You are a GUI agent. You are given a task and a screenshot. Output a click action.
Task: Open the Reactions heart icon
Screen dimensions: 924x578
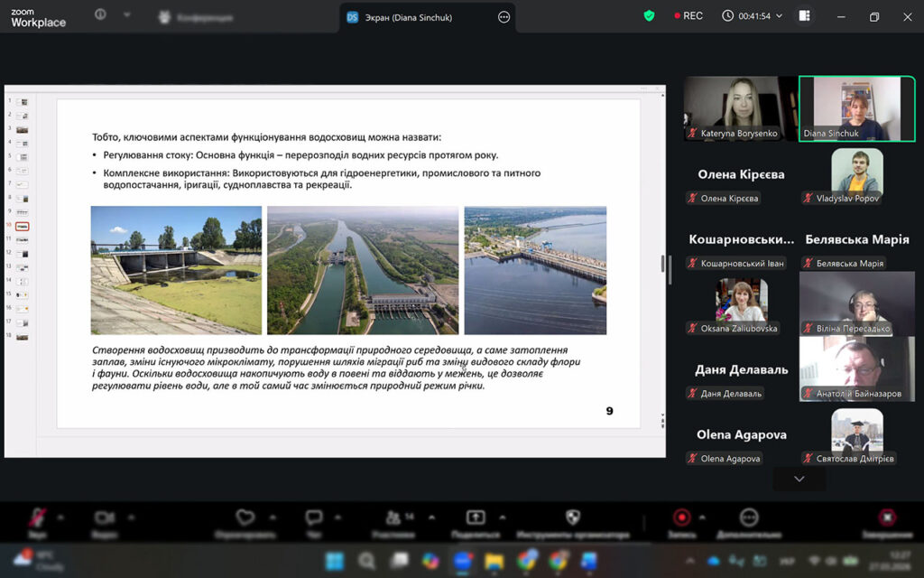[245, 517]
